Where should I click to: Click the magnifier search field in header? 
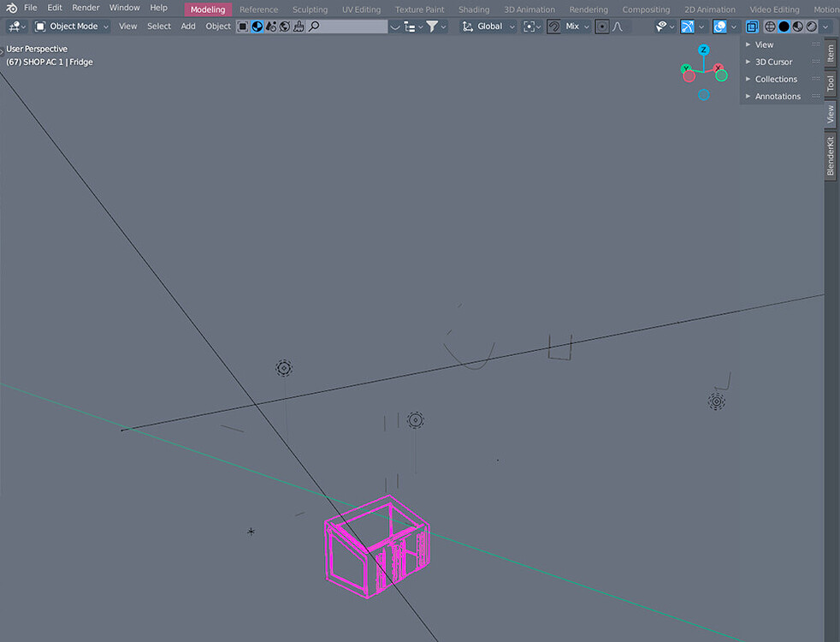[347, 27]
